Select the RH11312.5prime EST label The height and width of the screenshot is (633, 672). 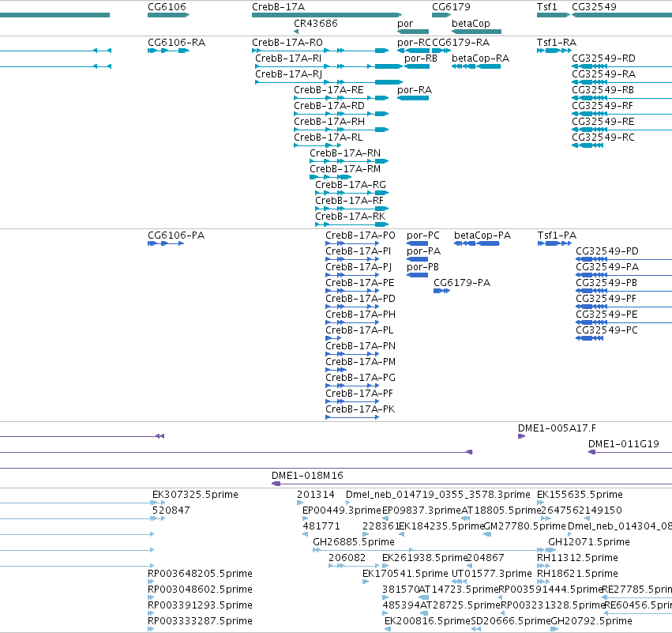click(577, 558)
